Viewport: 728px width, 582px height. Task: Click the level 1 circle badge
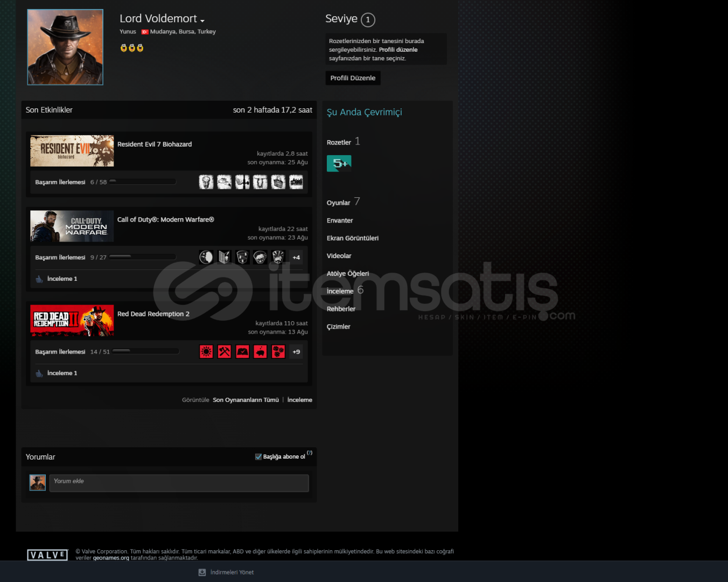(368, 20)
